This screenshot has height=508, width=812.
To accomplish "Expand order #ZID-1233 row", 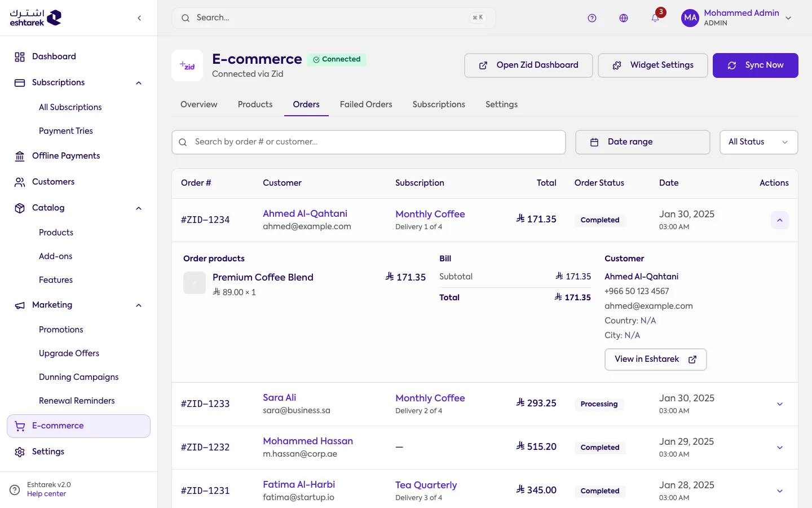I will pos(780,404).
